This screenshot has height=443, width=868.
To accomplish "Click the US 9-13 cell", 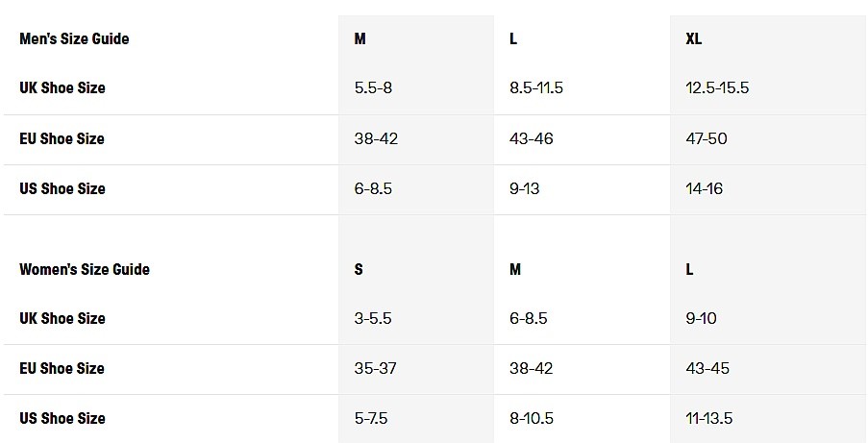I will (x=525, y=189).
